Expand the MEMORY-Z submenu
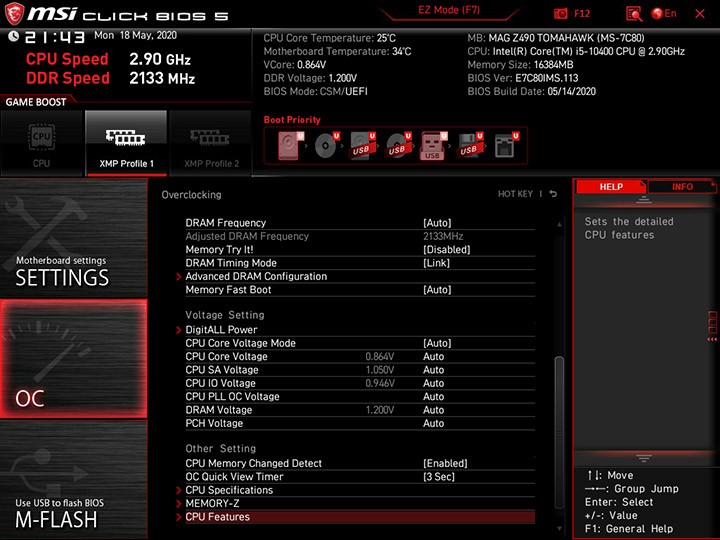Viewport: 720px width, 540px height. point(360,503)
